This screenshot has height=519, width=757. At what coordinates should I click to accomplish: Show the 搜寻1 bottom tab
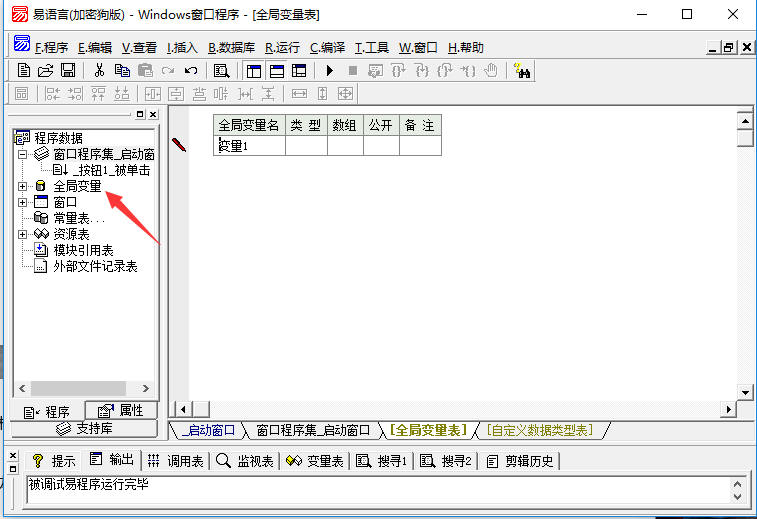pyautogui.click(x=381, y=461)
